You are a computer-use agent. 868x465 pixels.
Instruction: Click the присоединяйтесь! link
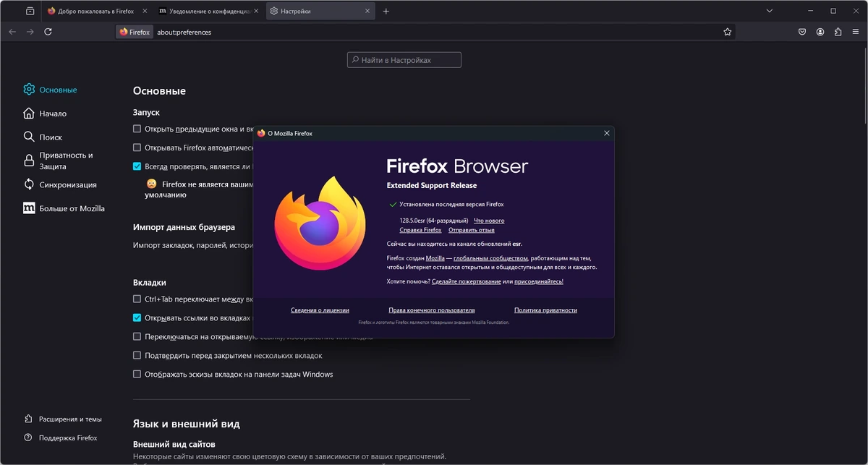point(539,281)
